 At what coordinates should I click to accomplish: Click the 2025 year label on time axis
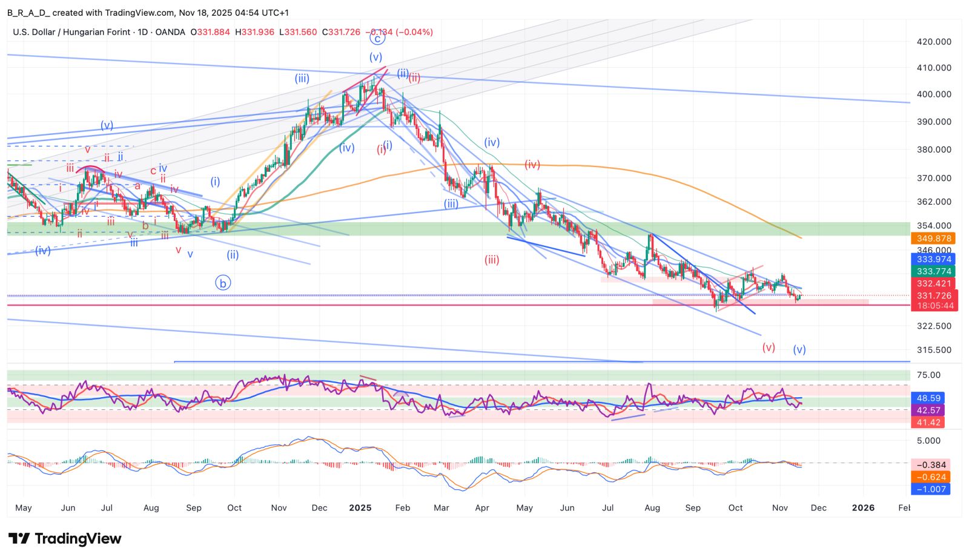click(x=360, y=508)
